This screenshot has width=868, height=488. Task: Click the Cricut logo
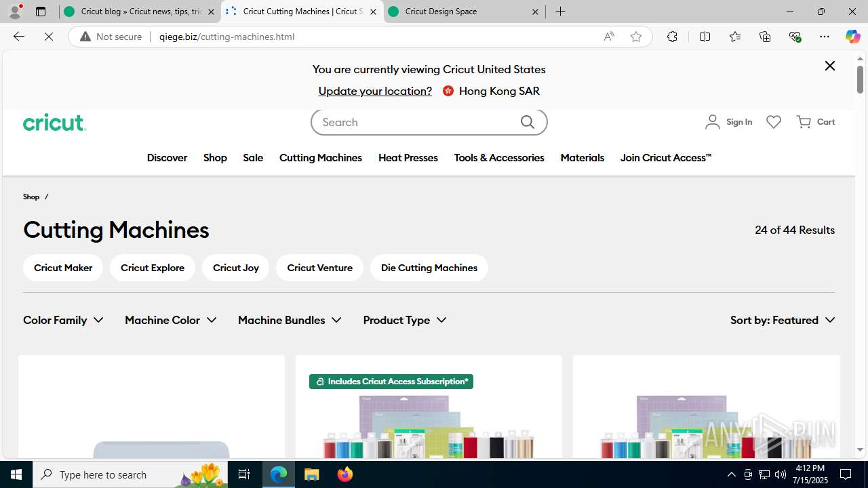54,122
